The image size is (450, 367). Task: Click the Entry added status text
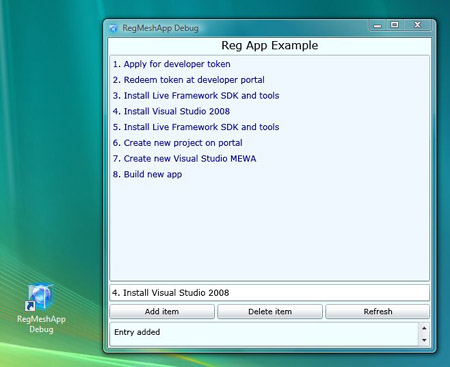click(x=137, y=332)
